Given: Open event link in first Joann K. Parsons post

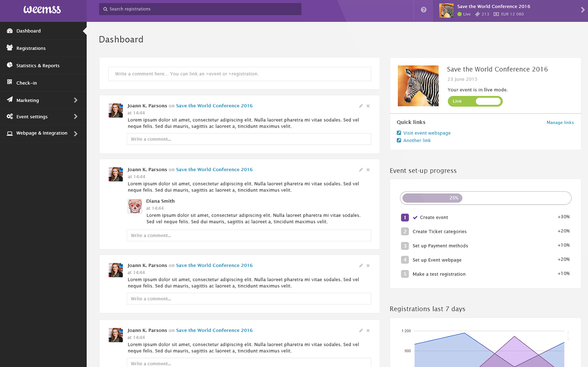Looking at the screenshot, I should [x=214, y=106].
